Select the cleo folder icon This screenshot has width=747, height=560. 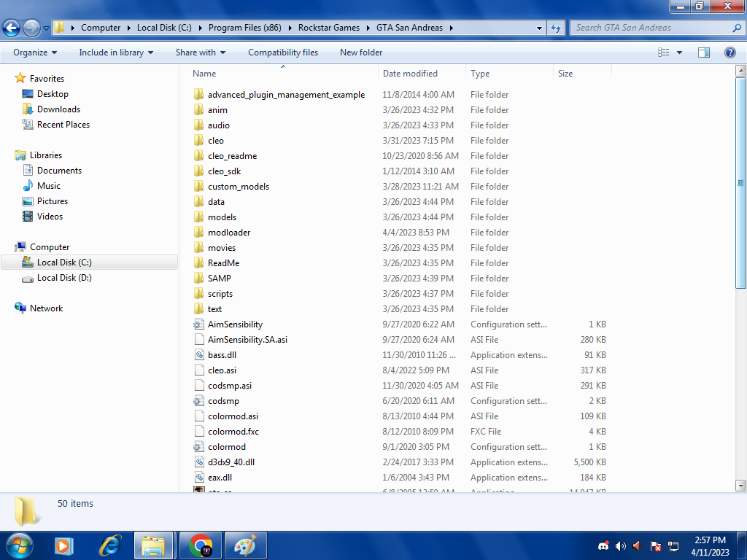pyautogui.click(x=198, y=141)
